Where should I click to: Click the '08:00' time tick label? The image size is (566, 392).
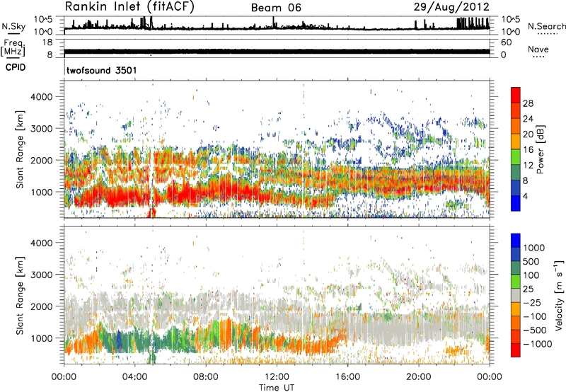tap(205, 377)
